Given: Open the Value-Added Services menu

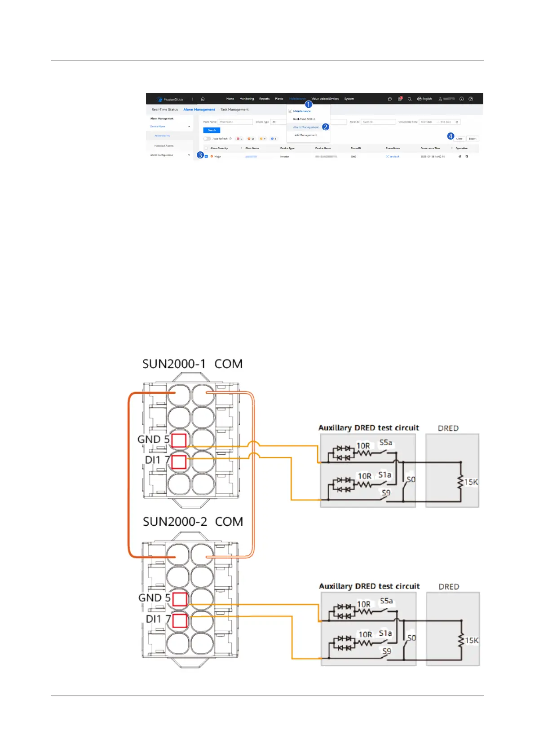Looking at the screenshot, I should pos(325,99).
